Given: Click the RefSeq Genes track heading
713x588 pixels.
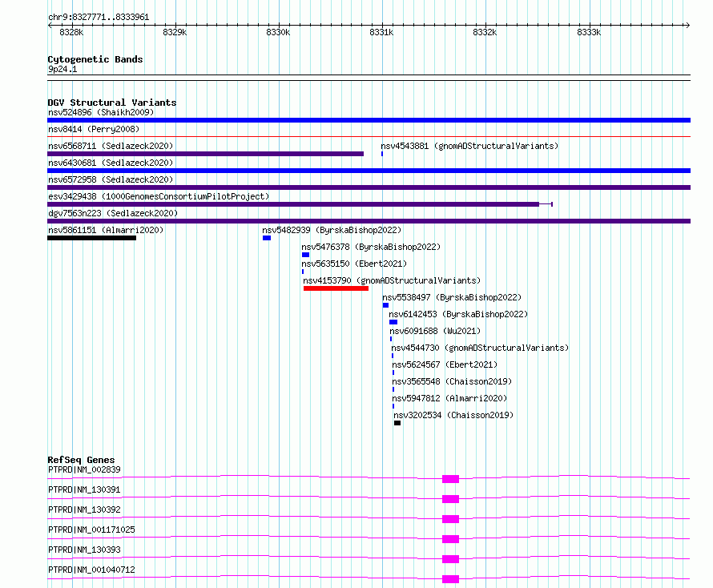Looking at the screenshot, I should pyautogui.click(x=81, y=460).
